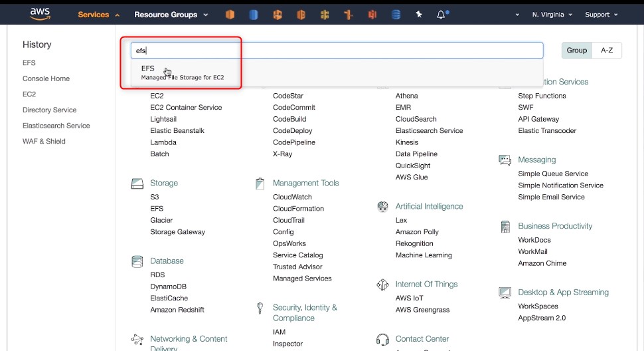Open Simple Queue Service

pyautogui.click(x=553, y=174)
